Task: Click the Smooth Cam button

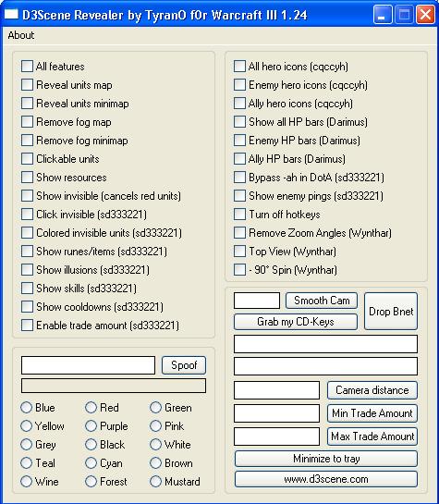Action: [322, 301]
